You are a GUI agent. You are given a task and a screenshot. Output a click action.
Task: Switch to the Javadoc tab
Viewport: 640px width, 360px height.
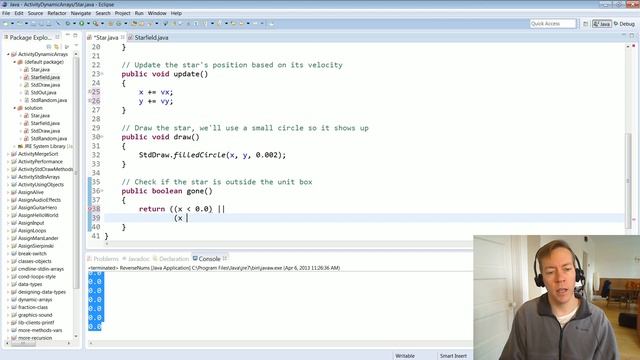(x=136, y=259)
